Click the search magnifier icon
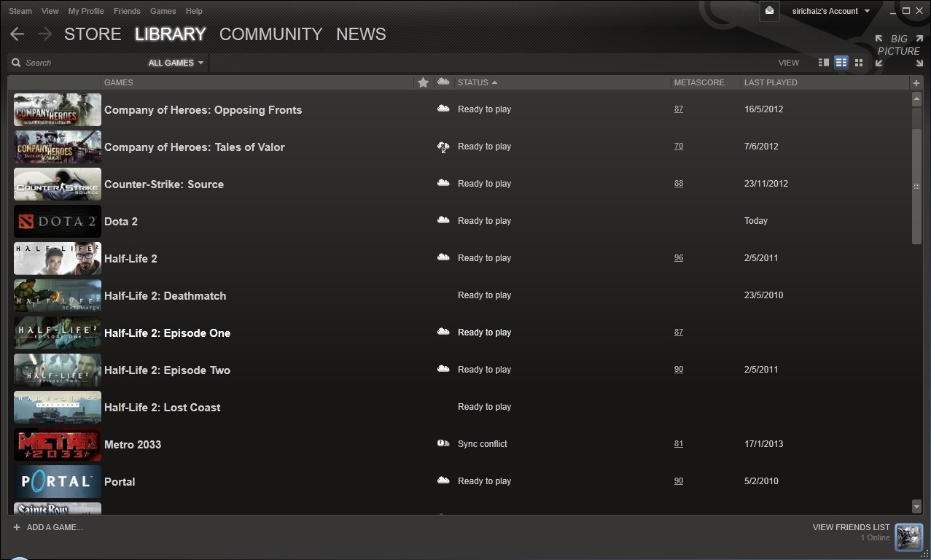Viewport: 931px width, 560px height. pos(16,63)
